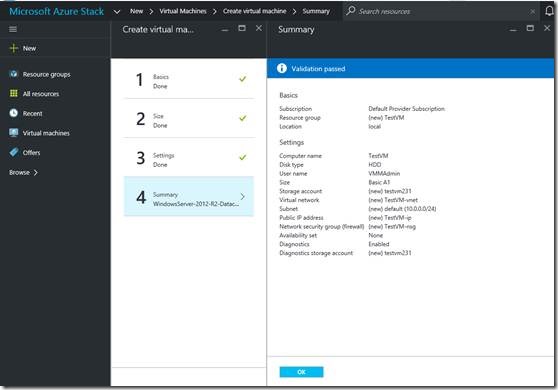
Task: Open Resource groups icon in sidebar
Action: pos(14,74)
